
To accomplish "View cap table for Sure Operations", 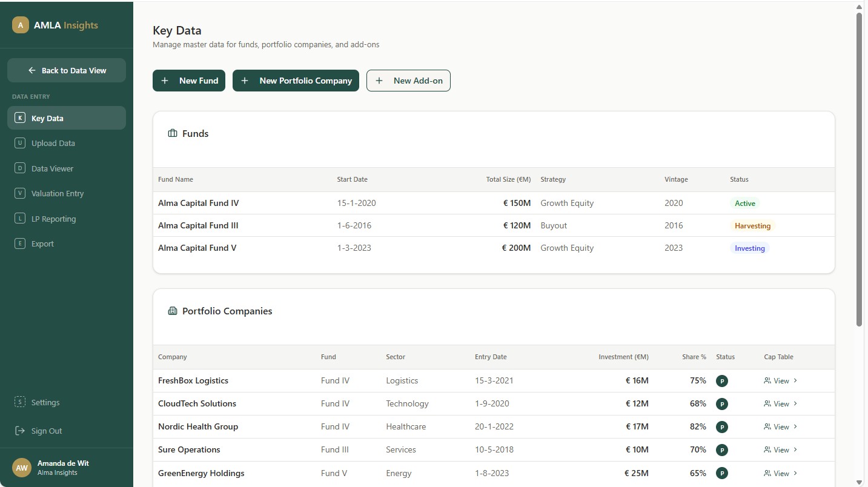I will [x=781, y=449].
